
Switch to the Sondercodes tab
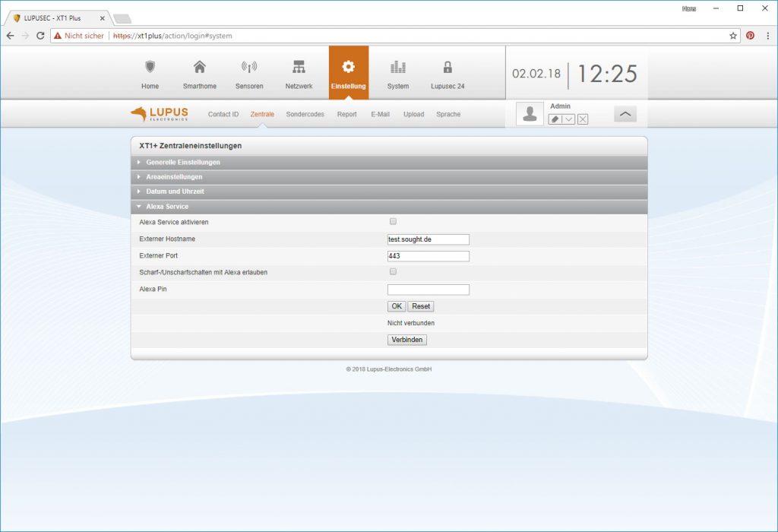(305, 114)
